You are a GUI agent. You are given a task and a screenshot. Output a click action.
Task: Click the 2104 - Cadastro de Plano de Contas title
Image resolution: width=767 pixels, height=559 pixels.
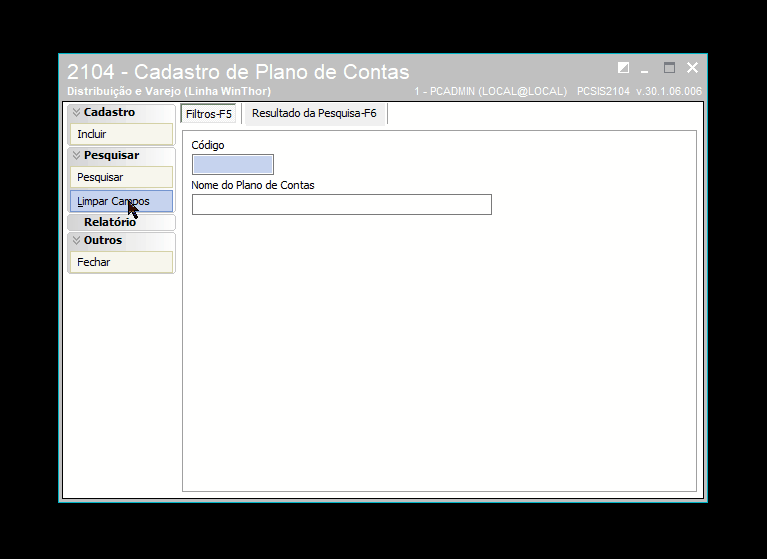point(238,72)
